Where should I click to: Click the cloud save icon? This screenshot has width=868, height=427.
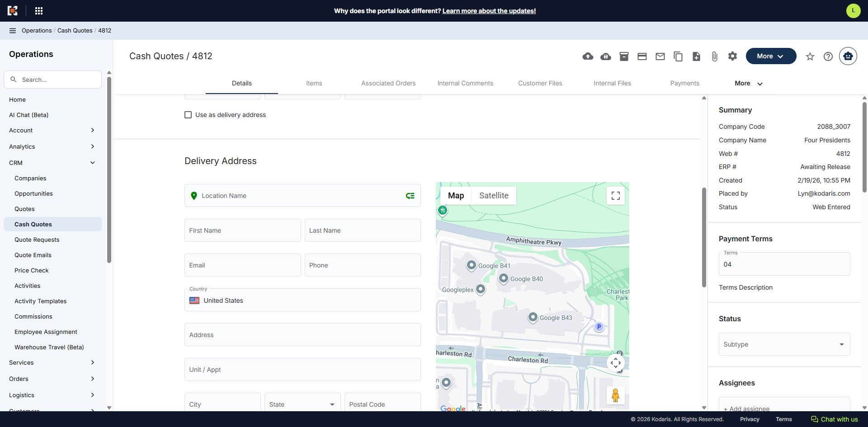pyautogui.click(x=606, y=56)
